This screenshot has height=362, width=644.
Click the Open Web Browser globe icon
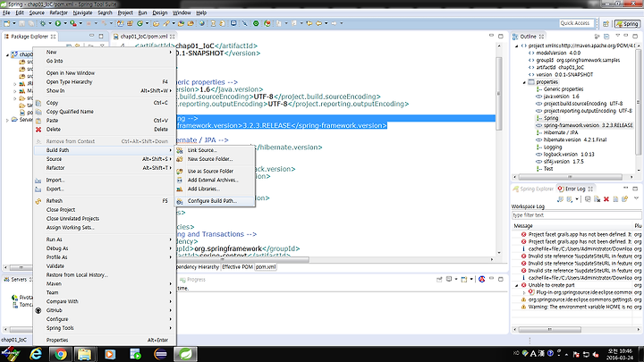tap(201, 23)
